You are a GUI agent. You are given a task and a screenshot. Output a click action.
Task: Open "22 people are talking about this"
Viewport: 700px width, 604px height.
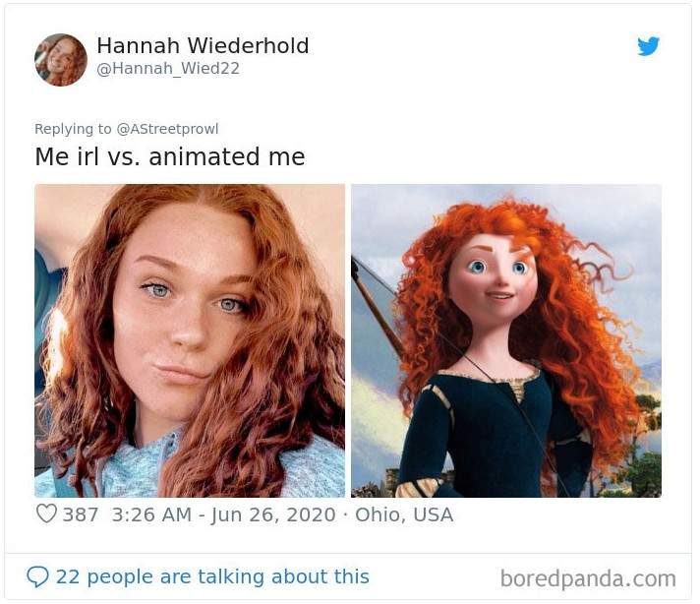(x=212, y=576)
